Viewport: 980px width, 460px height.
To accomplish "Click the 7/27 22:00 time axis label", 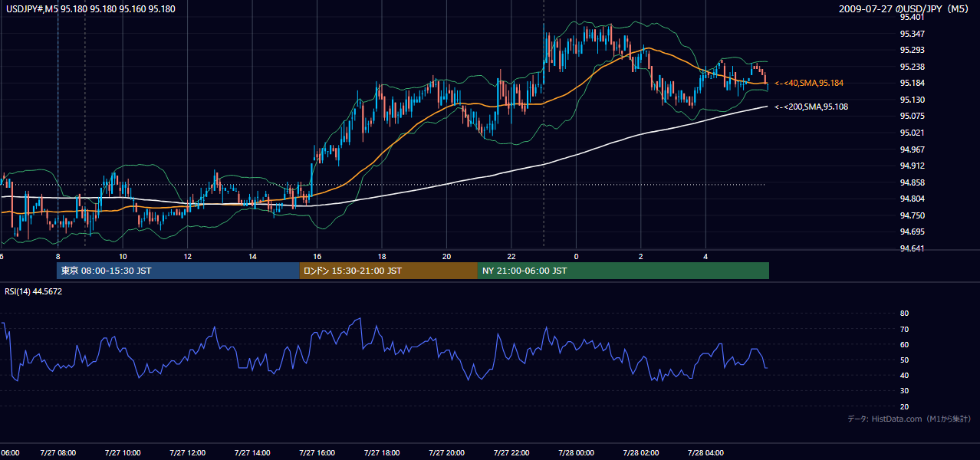I will coord(511,453).
